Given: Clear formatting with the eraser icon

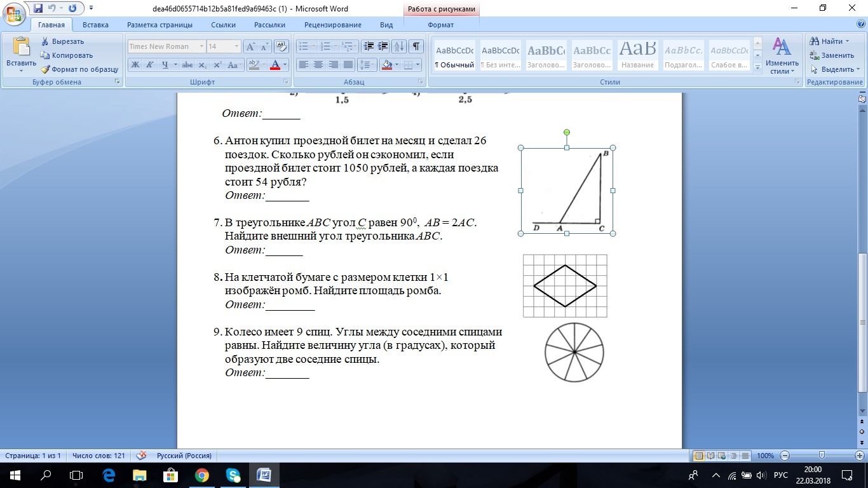Looking at the screenshot, I should [282, 46].
